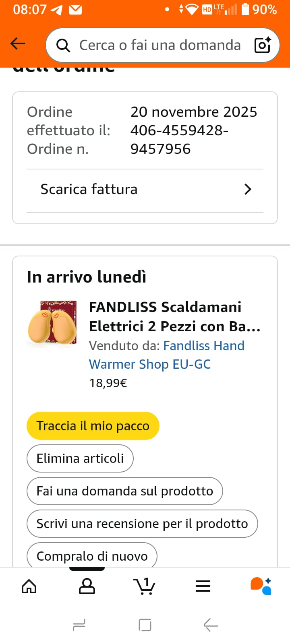290x644 pixels.
Task: Open Rufus AI assistant chat icon
Action: click(x=261, y=586)
